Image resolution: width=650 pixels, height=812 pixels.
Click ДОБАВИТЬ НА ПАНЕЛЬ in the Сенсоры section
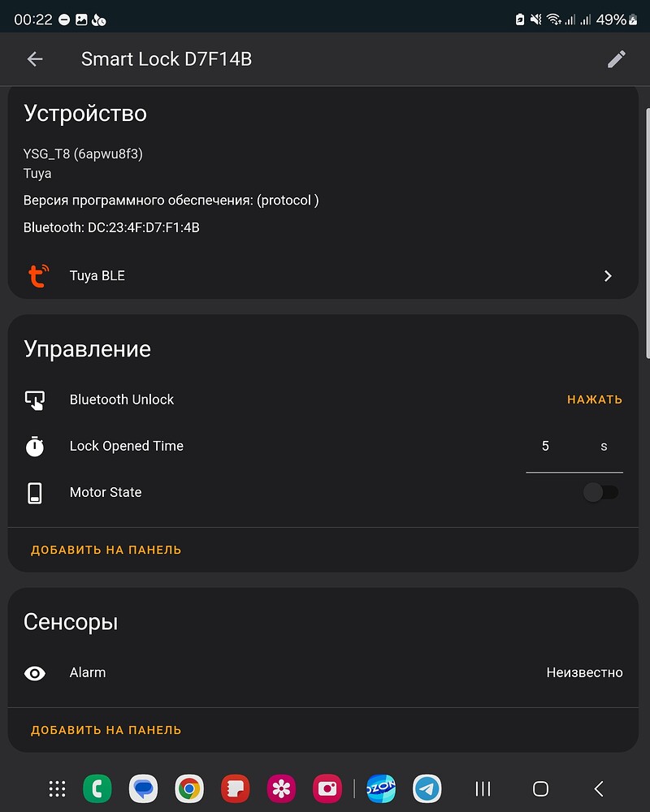(x=105, y=730)
